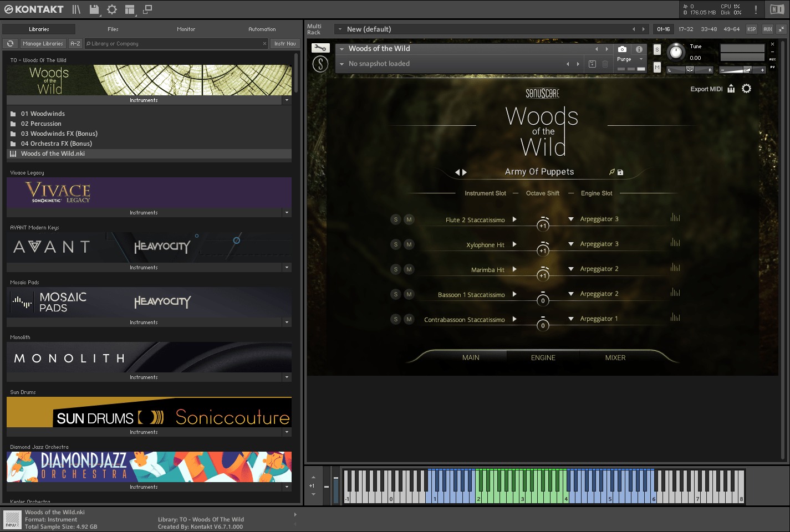Click the snapshot camera icon
The height and width of the screenshot is (532, 790).
[622, 49]
